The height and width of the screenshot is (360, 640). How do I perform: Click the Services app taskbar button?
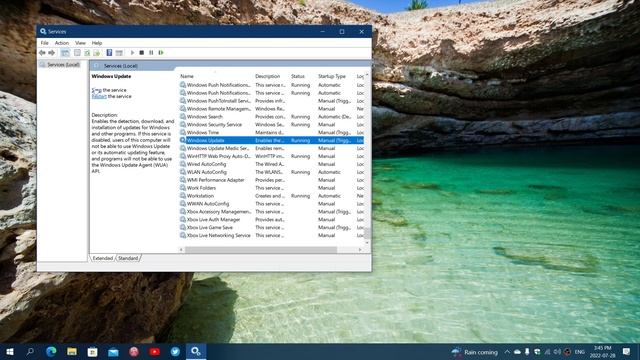[x=196, y=351]
